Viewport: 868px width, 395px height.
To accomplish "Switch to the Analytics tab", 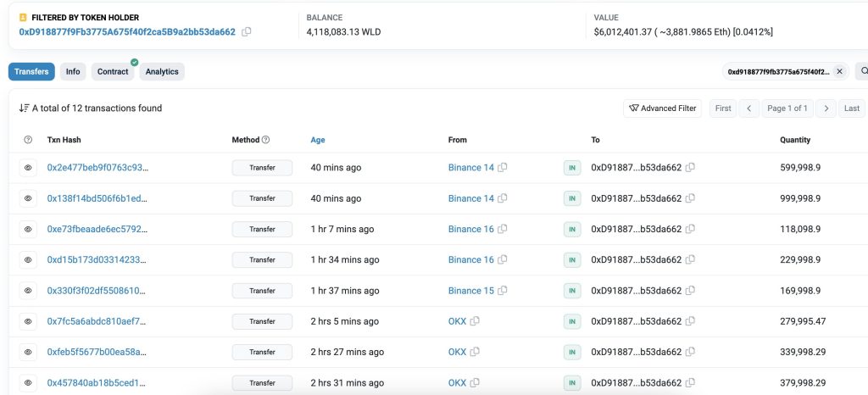I will click(x=162, y=71).
